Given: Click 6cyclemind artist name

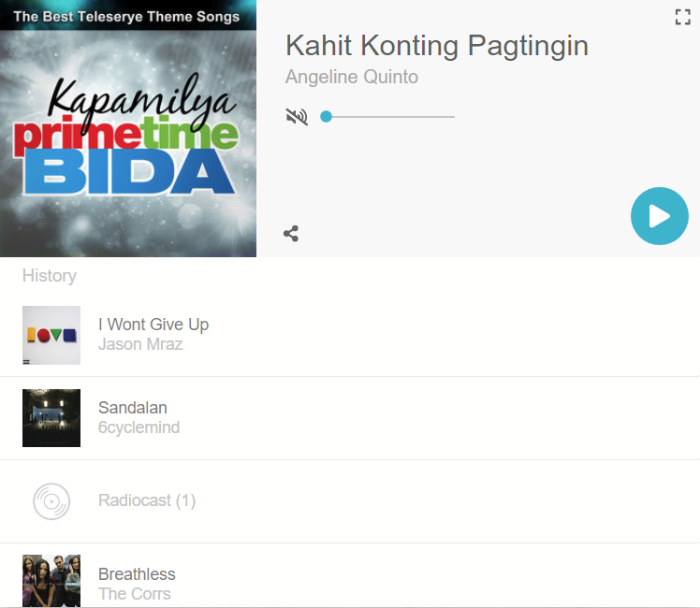Looking at the screenshot, I should pyautogui.click(x=139, y=427).
